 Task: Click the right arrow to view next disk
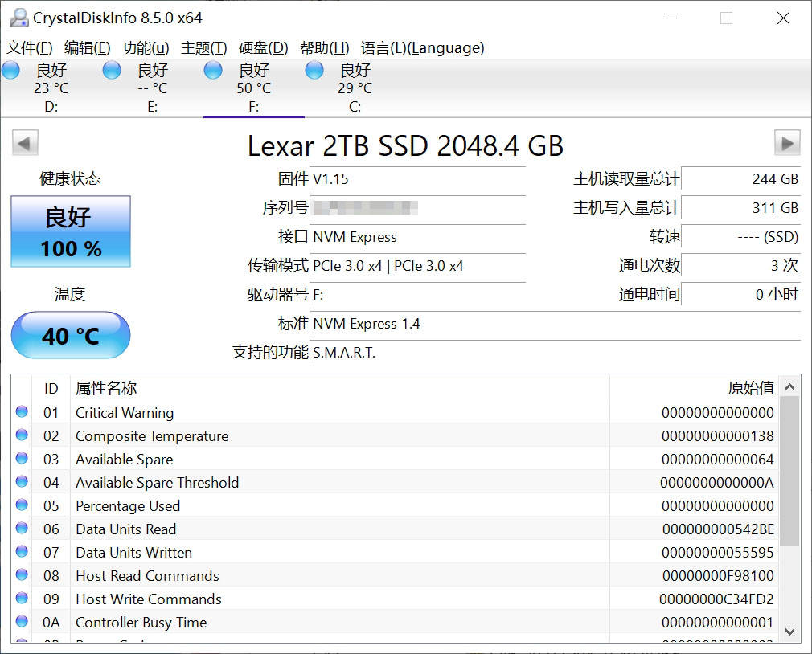[x=785, y=142]
